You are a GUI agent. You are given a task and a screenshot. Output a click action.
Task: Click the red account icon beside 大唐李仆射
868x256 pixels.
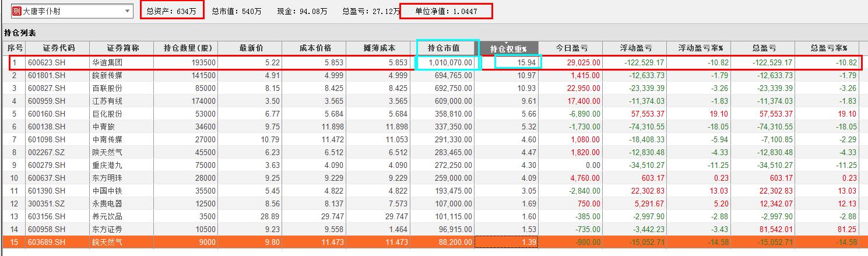[16, 10]
